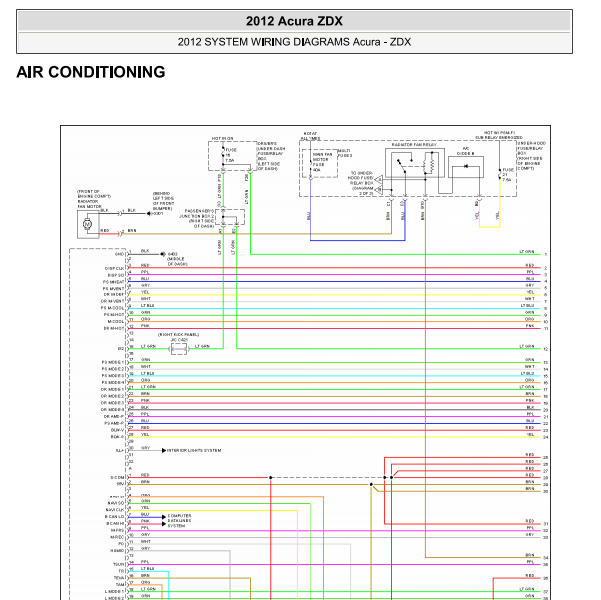Click the 'AIR CONDITIONING' section heading
This screenshot has height=600, width=601.
point(91,72)
